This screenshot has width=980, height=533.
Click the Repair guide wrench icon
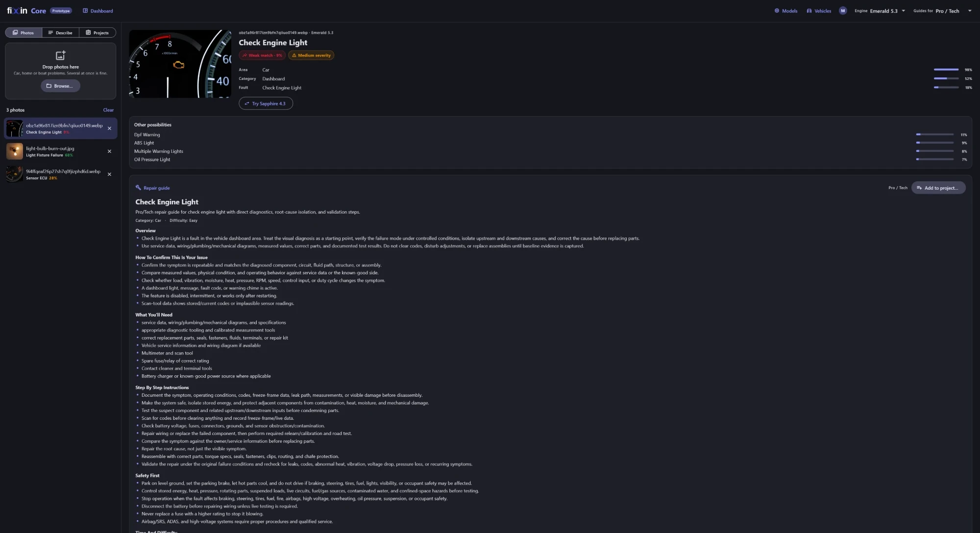pyautogui.click(x=138, y=188)
